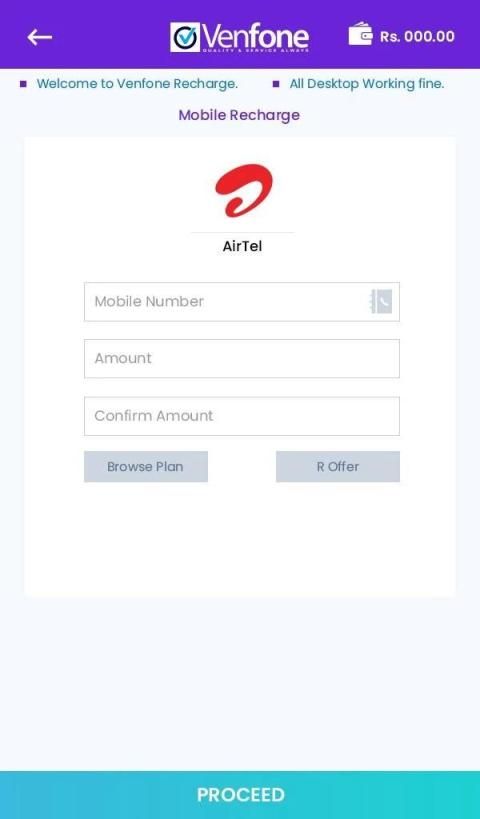Go back using the white arrow
Screen dimensions: 480x819
[40, 37]
